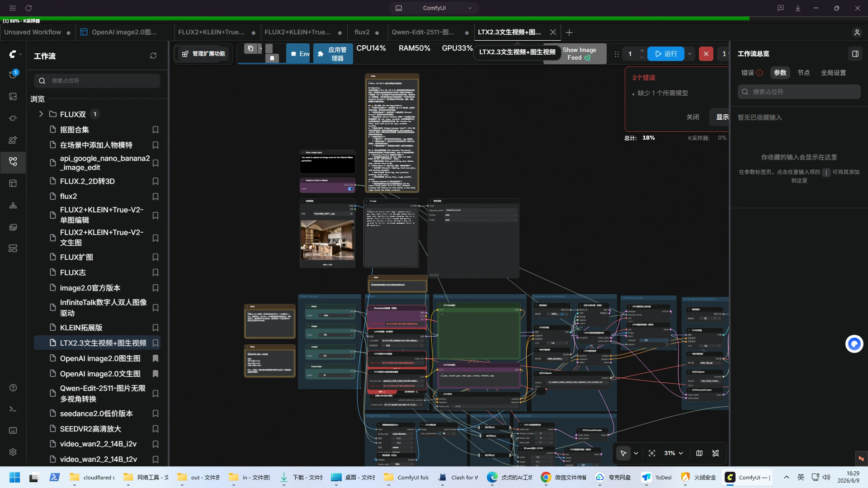868x488 pixels.
Task: Toggle the right panel layout icon
Action: coord(855,54)
